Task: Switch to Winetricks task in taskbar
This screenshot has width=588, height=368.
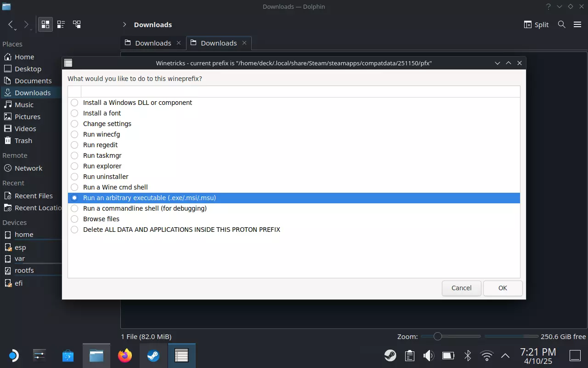Action: coord(182,356)
